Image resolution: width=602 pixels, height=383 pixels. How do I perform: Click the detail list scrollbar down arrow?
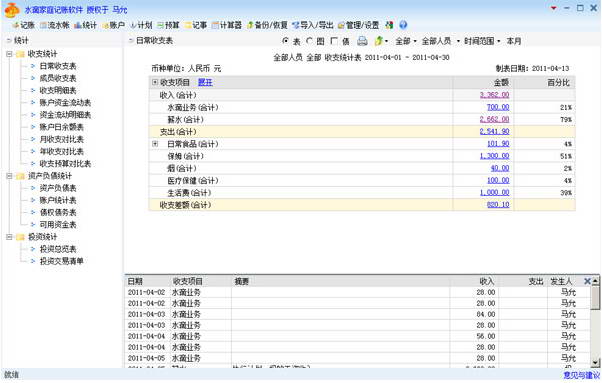coord(595,362)
